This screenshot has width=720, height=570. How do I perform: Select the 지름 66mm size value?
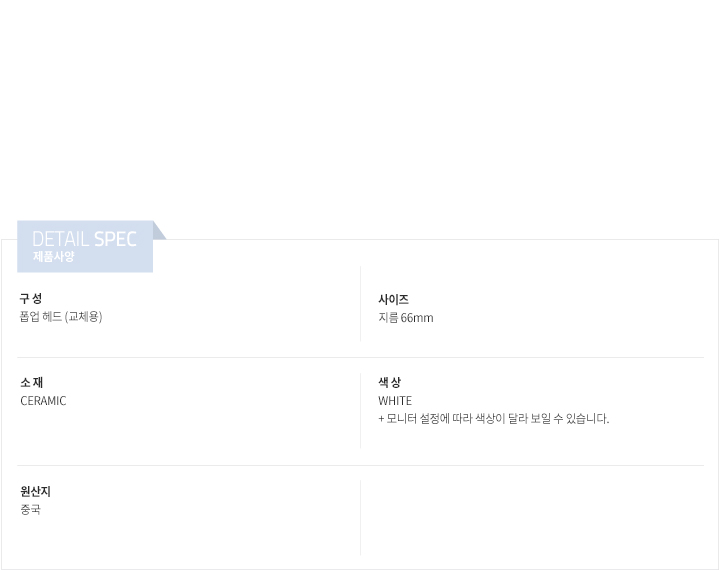(405, 318)
